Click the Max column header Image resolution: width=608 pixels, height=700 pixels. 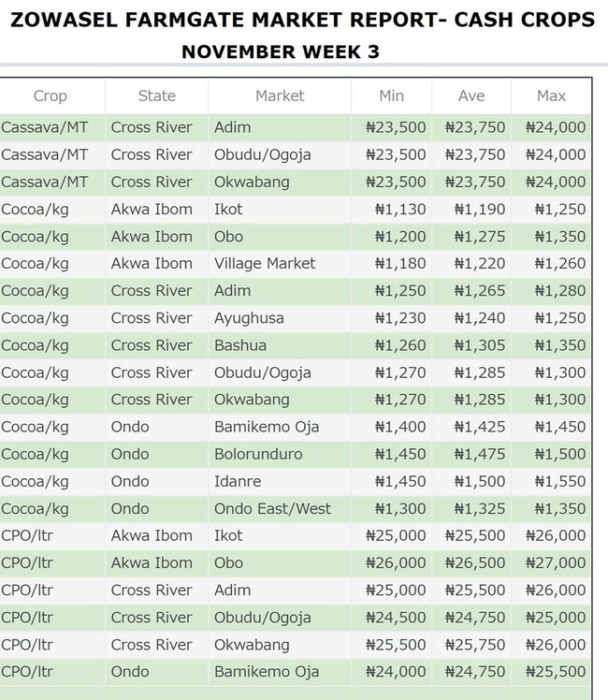click(552, 95)
